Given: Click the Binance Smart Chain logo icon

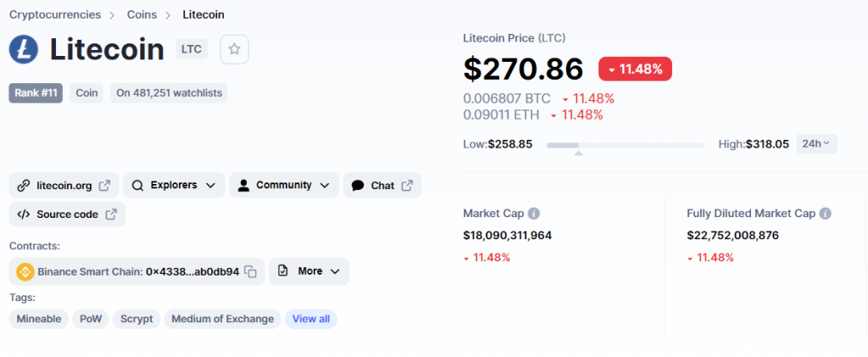Looking at the screenshot, I should [24, 271].
